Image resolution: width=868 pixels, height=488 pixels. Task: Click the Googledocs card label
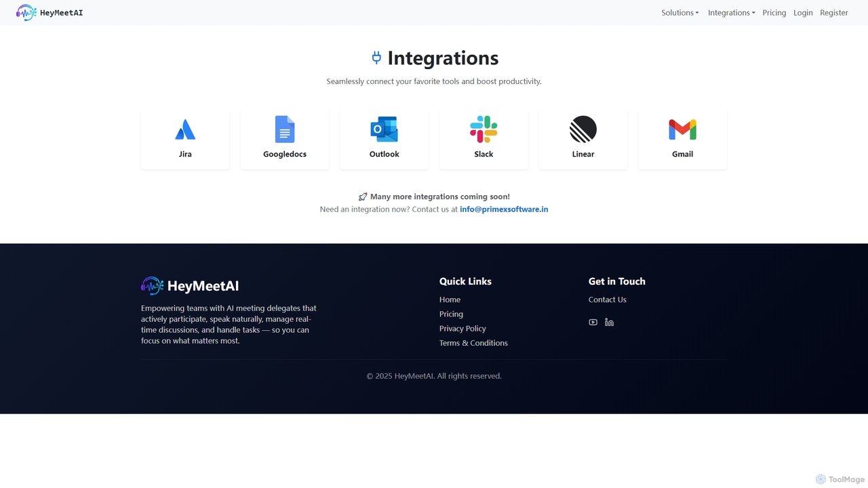[285, 155]
